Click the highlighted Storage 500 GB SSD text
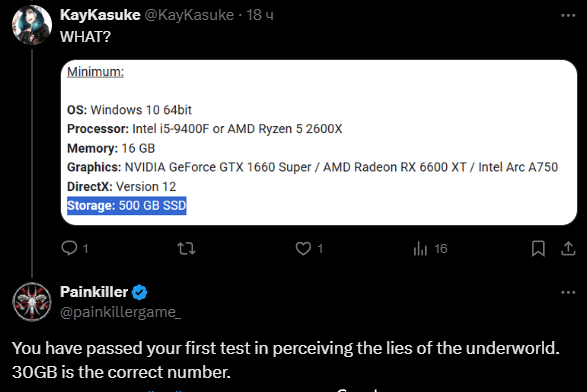 [127, 206]
